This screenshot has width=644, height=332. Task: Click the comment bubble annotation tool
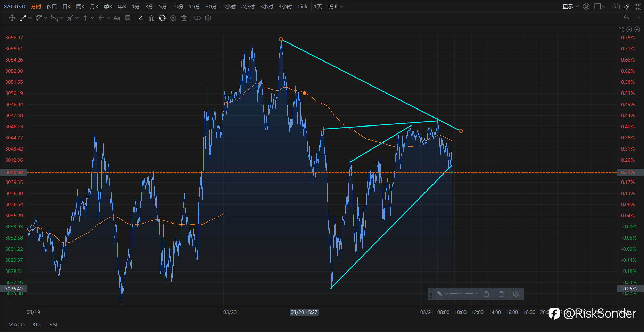coord(128,18)
